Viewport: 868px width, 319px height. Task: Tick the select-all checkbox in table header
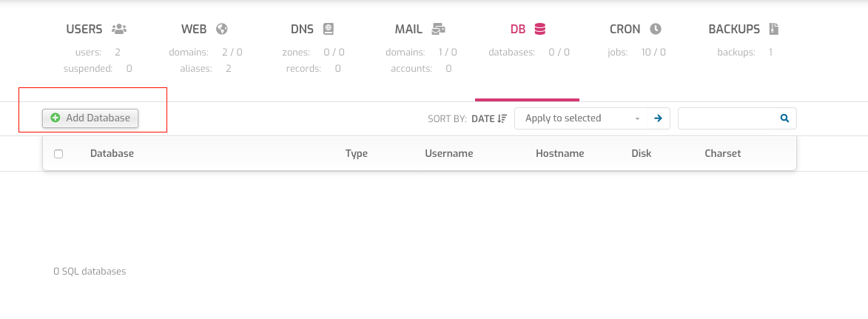(58, 154)
